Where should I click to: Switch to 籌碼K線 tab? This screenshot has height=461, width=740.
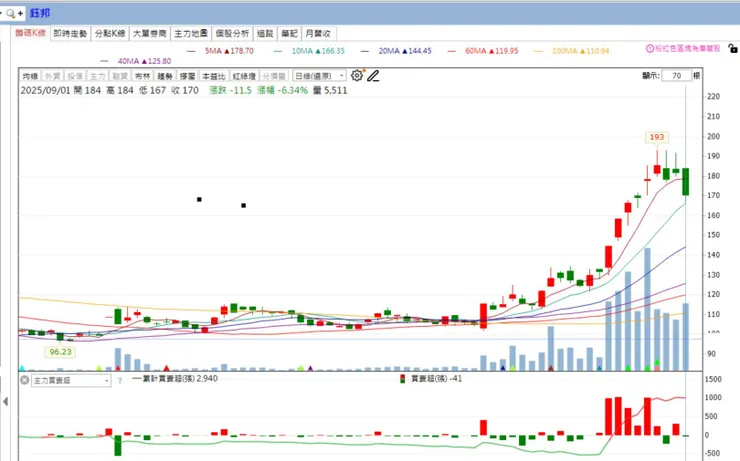[x=31, y=33]
